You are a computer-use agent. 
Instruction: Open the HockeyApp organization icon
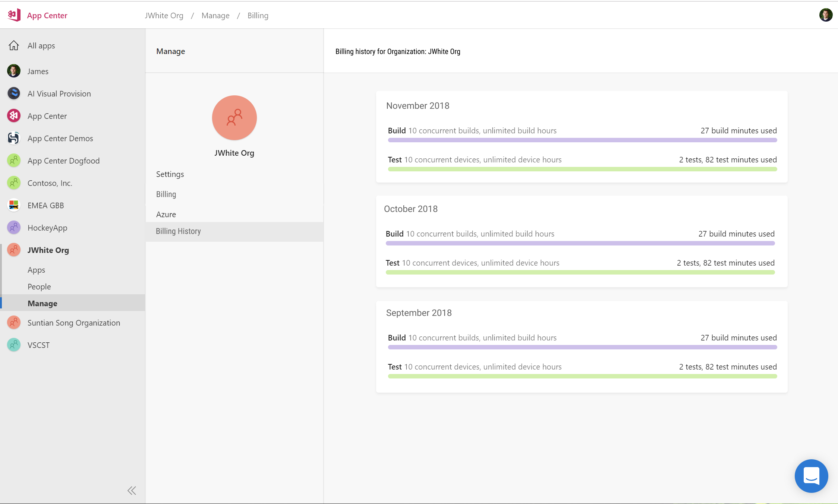tap(14, 227)
